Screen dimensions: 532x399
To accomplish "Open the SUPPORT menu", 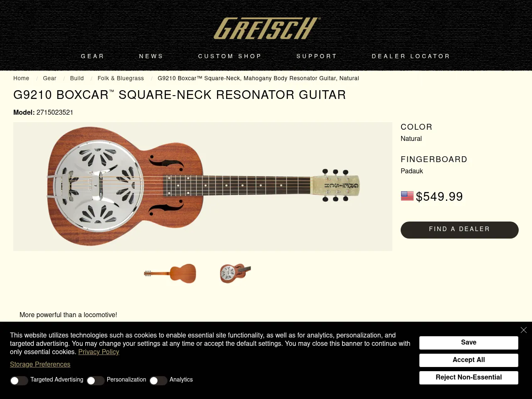I will point(316,57).
